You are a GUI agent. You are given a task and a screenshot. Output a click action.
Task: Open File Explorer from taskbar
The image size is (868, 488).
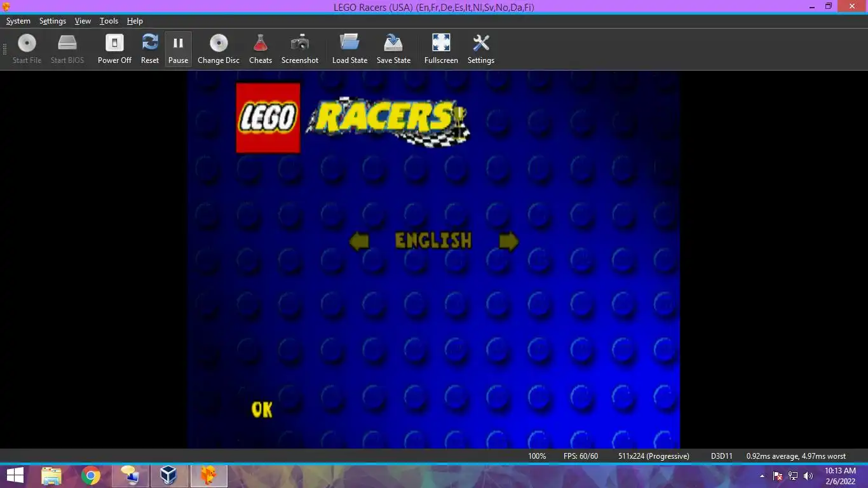(51, 475)
